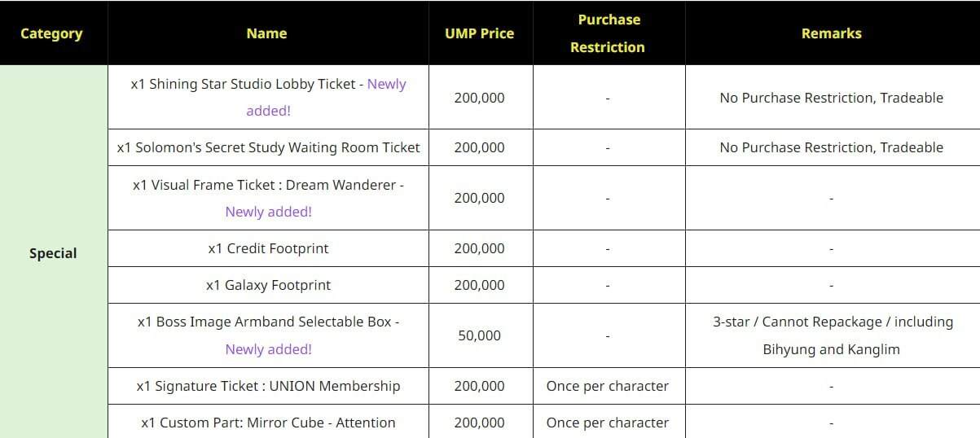Click Custom Part: Mirror Cube - Attention

click(268, 423)
